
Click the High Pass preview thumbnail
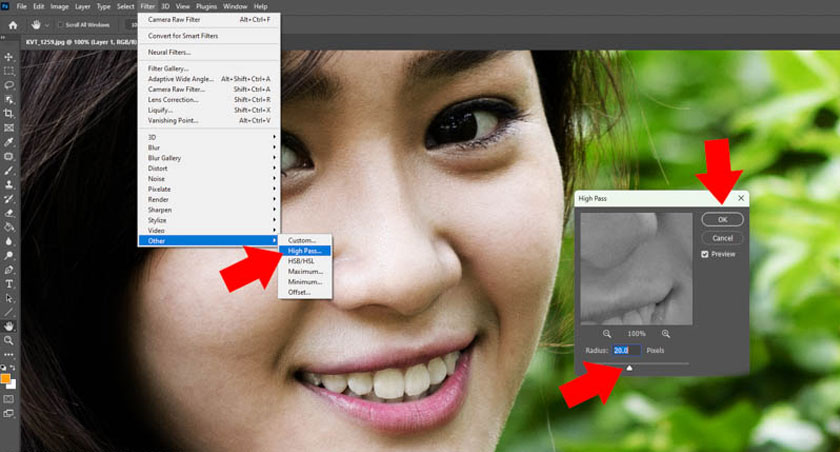pyautogui.click(x=636, y=268)
